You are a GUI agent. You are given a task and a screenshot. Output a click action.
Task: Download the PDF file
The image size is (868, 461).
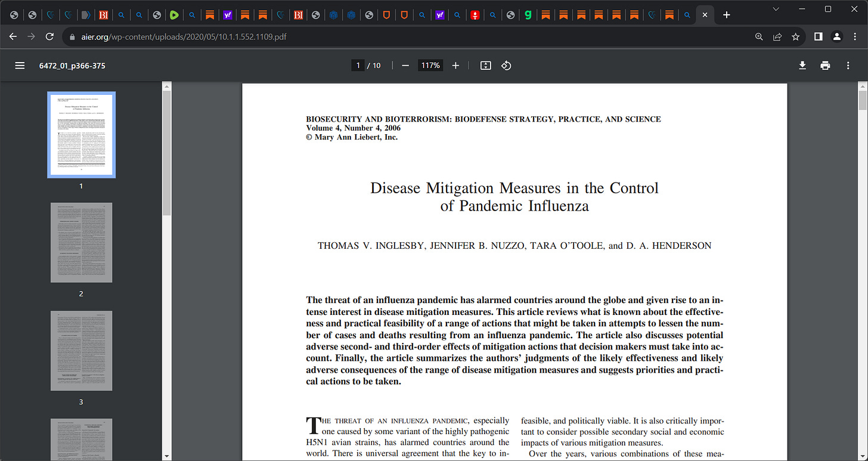[x=802, y=66]
